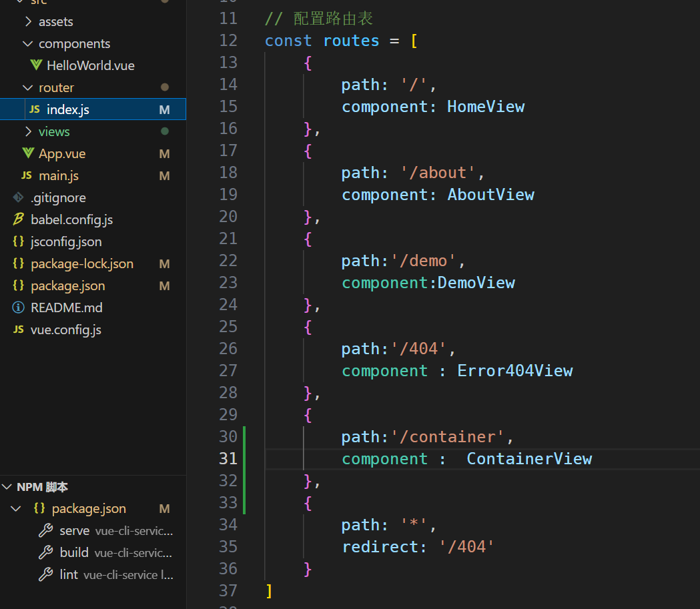Viewport: 700px width, 609px height.
Task: Click the wrench icon of build script
Action: point(45,552)
